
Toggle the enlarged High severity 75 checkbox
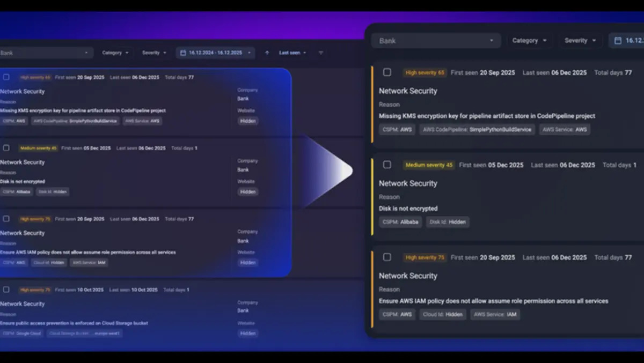pos(387,257)
